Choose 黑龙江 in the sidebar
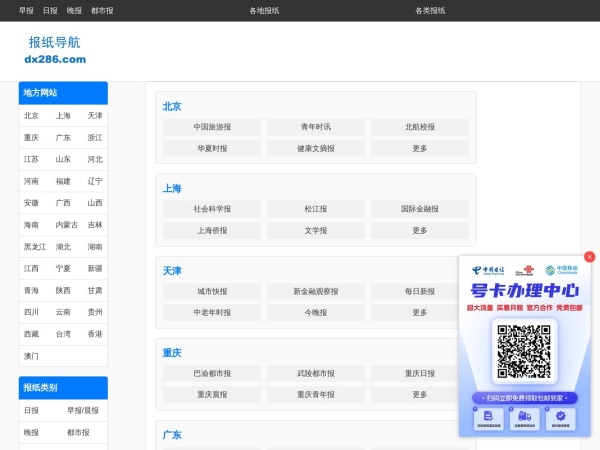 point(35,247)
